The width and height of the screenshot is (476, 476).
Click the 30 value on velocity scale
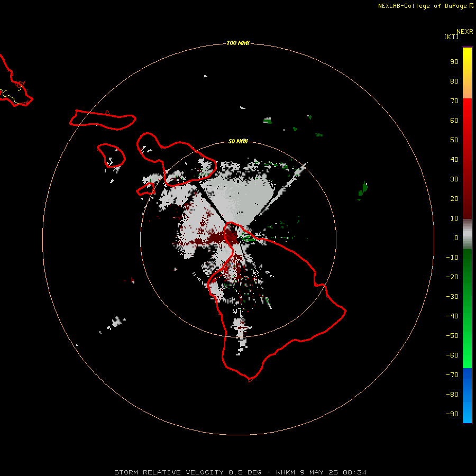(454, 179)
